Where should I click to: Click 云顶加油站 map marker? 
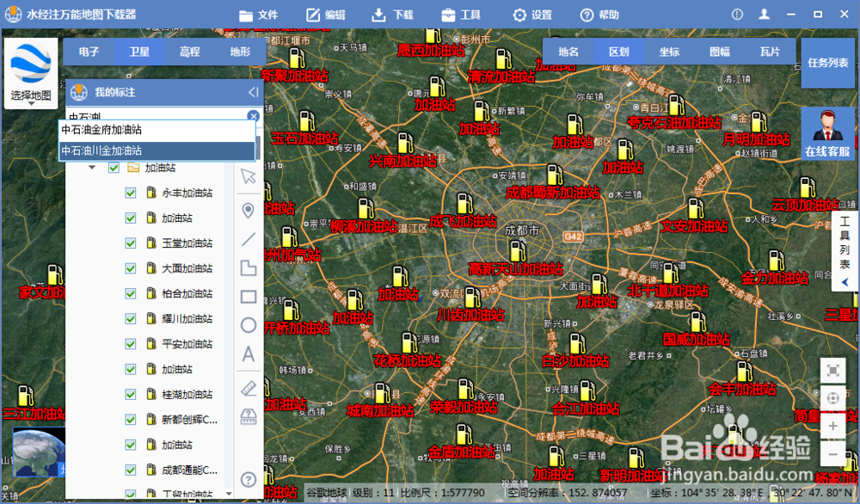point(808,187)
